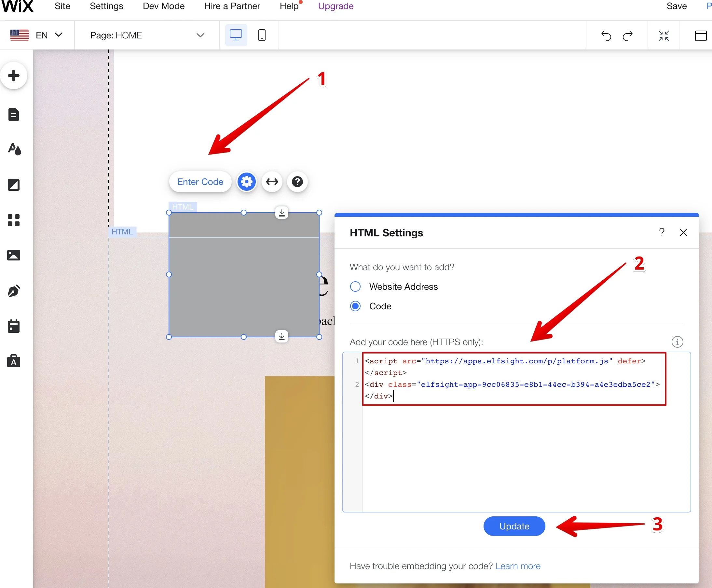Click the Wix logo
The width and height of the screenshot is (712, 588).
(x=17, y=6)
